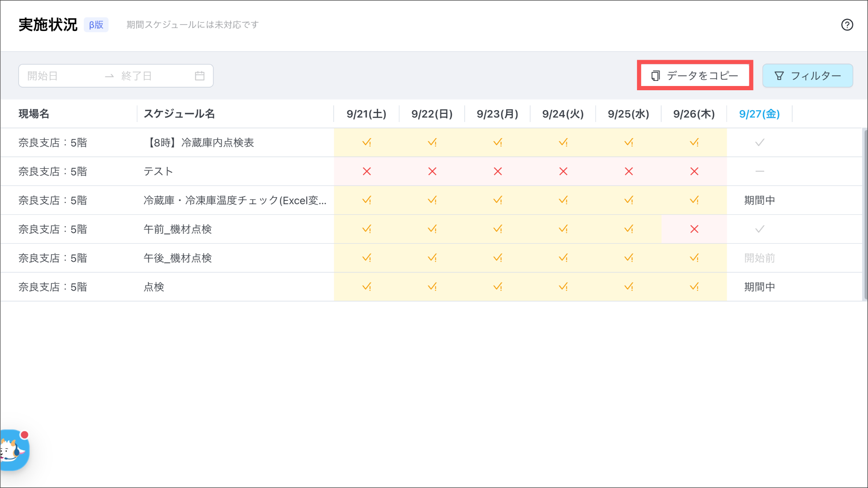Select the 9/27(金) column header

click(x=759, y=114)
